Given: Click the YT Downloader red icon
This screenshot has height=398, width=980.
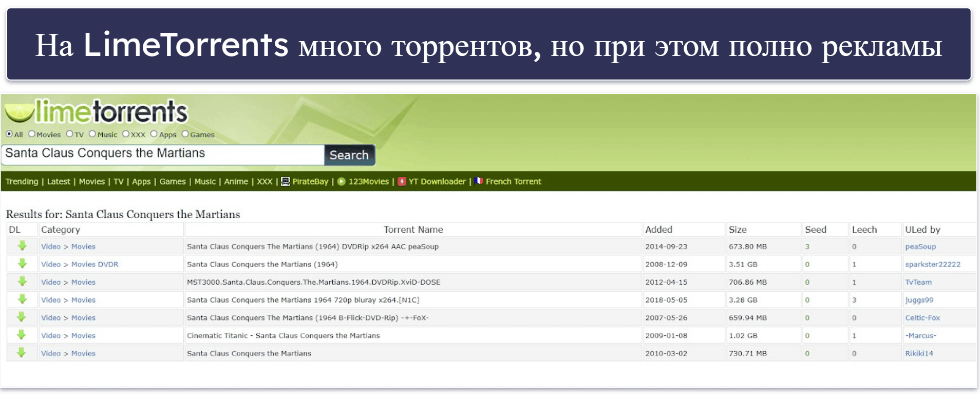Looking at the screenshot, I should coord(402,181).
